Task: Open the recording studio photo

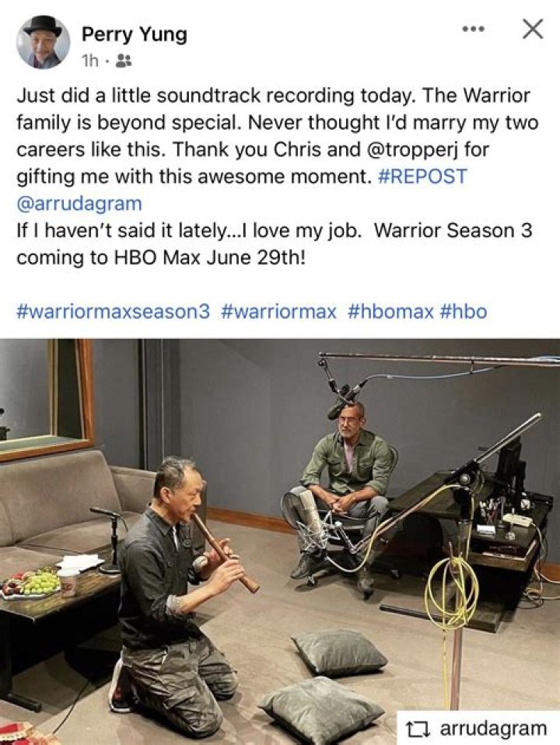Action: [280, 542]
